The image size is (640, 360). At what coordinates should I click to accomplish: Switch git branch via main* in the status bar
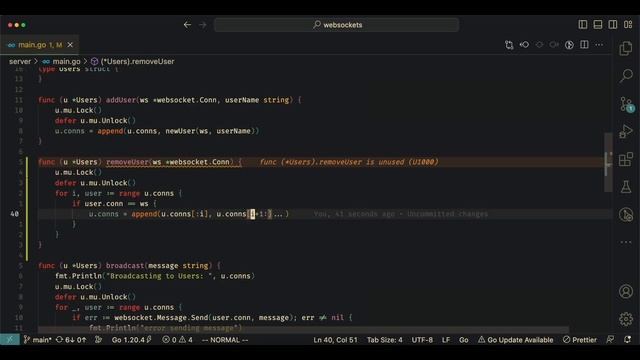[x=38, y=340]
